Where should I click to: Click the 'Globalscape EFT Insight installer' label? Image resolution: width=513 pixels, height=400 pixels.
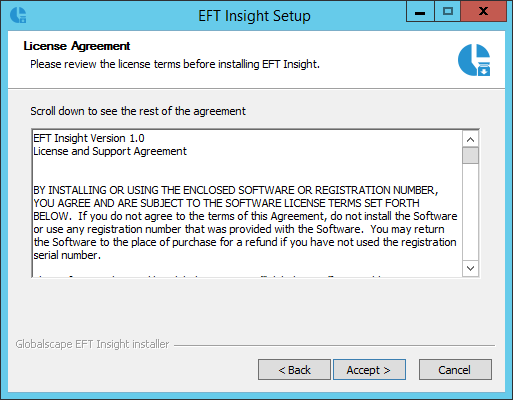[x=92, y=344]
